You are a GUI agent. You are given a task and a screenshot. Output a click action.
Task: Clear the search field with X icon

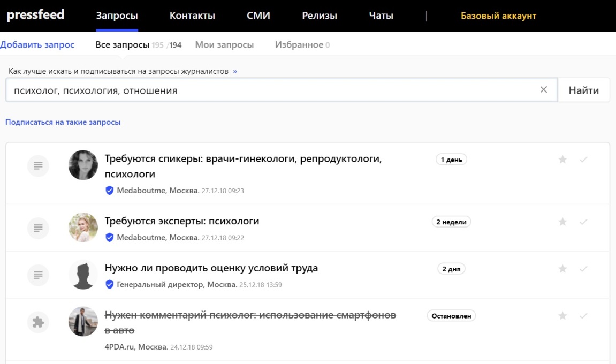pos(543,90)
